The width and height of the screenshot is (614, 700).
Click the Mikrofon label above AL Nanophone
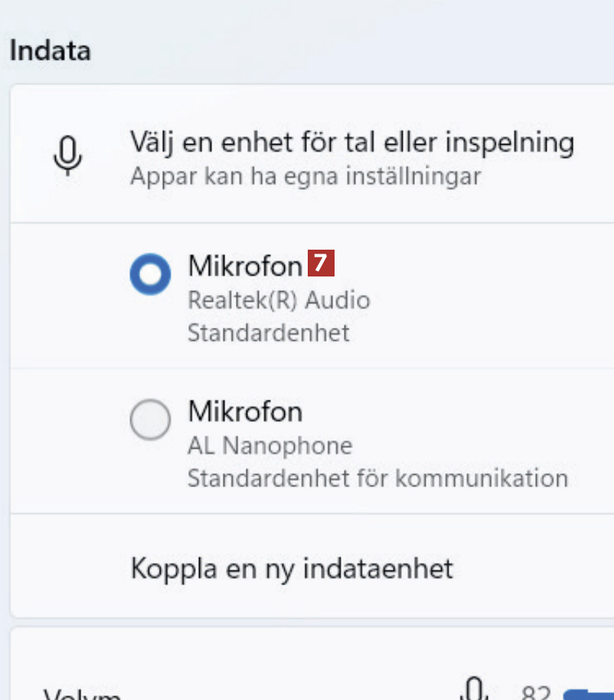pos(245,412)
